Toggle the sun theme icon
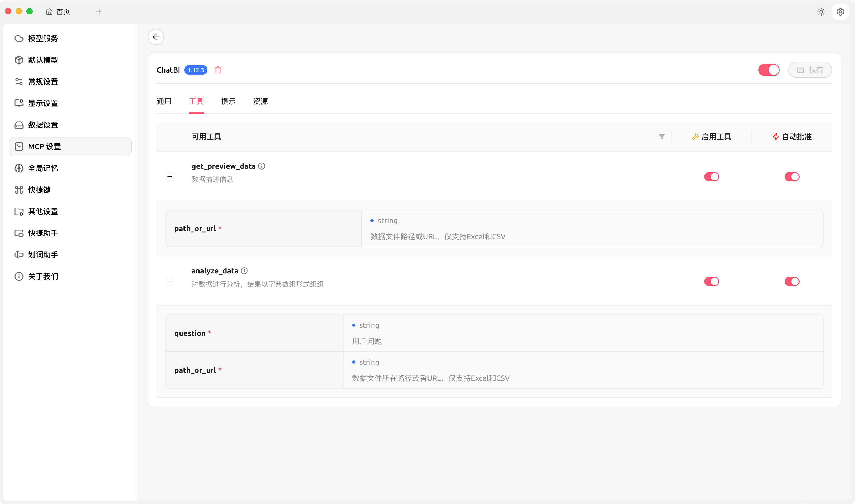Image resolution: width=855 pixels, height=504 pixels. (x=821, y=12)
